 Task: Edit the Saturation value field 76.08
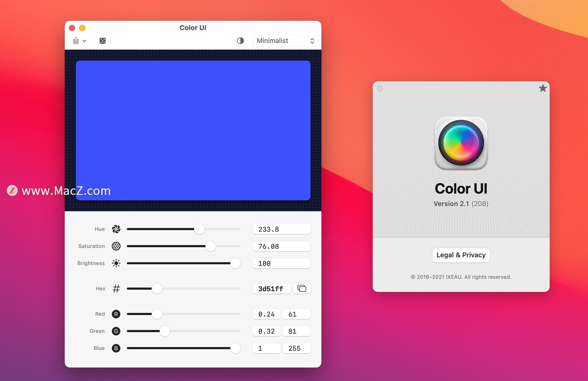[x=281, y=246]
